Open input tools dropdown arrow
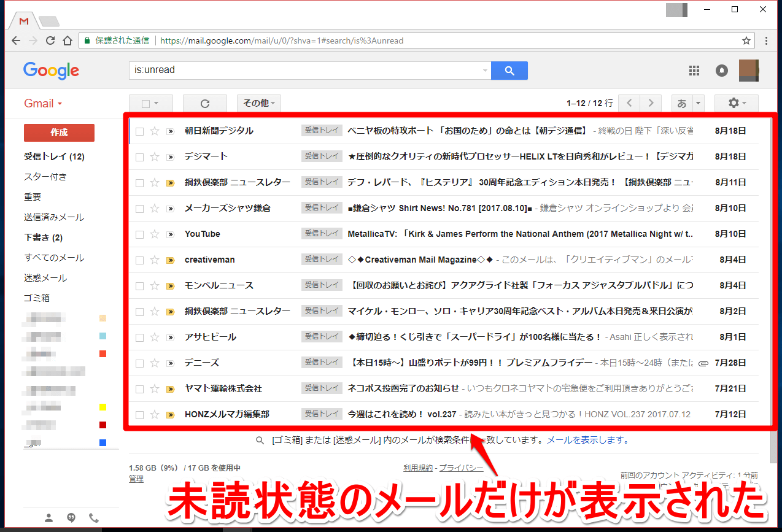The width and height of the screenshot is (782, 532). 698,104
